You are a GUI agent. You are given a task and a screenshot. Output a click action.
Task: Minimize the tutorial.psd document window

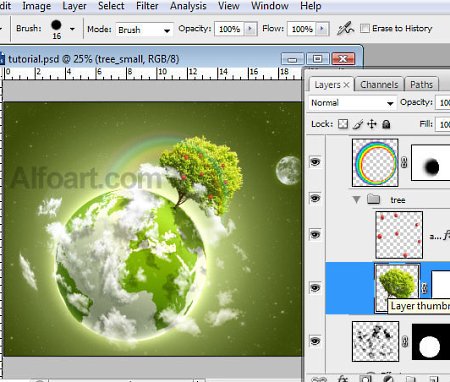pyautogui.click(x=292, y=59)
